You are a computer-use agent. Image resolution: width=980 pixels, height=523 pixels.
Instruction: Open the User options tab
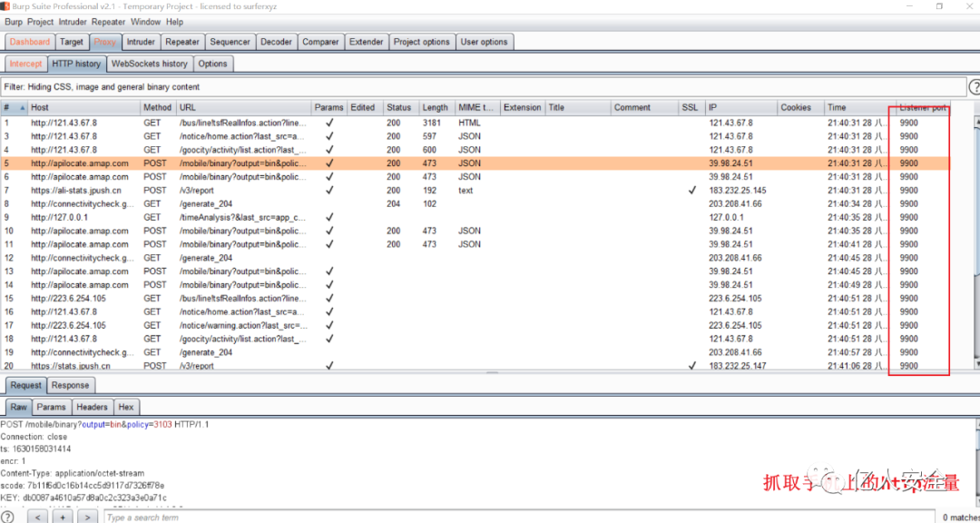coord(484,42)
